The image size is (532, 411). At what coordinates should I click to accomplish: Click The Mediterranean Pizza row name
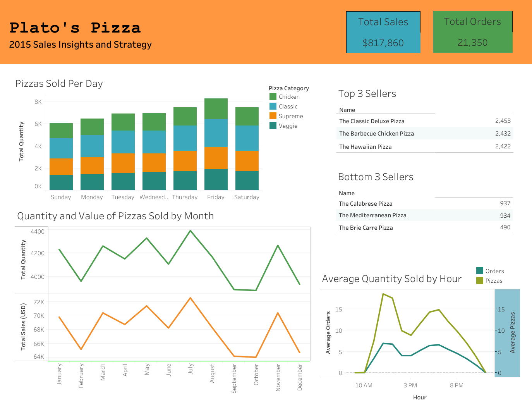[x=372, y=215]
